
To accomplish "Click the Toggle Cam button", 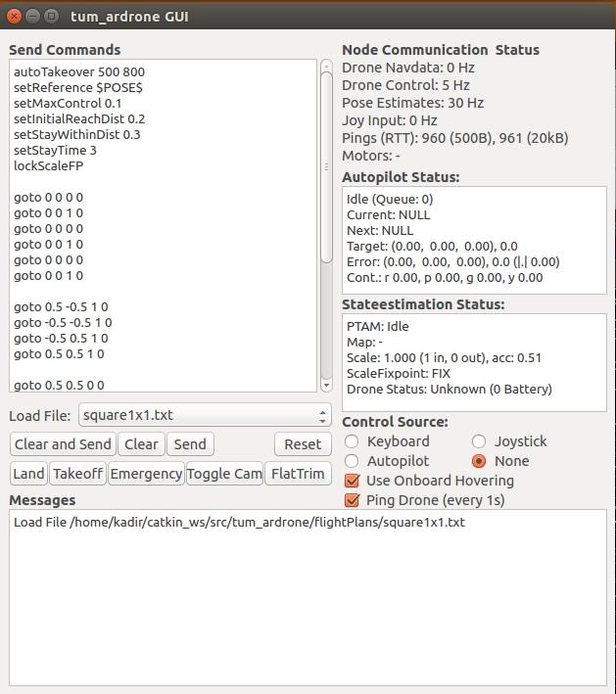I will tap(224, 474).
